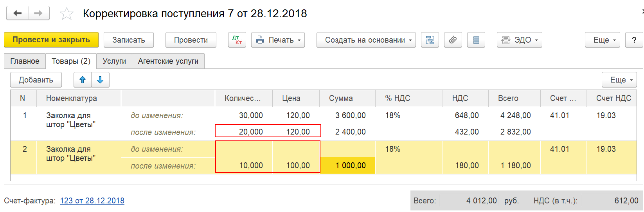This screenshot has height=212, width=644.
Task: Open the Агентские услуги tab
Action: (168, 61)
